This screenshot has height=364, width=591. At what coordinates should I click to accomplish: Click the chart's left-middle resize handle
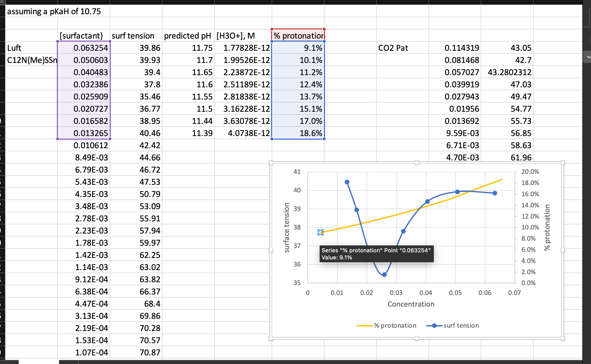271,250
